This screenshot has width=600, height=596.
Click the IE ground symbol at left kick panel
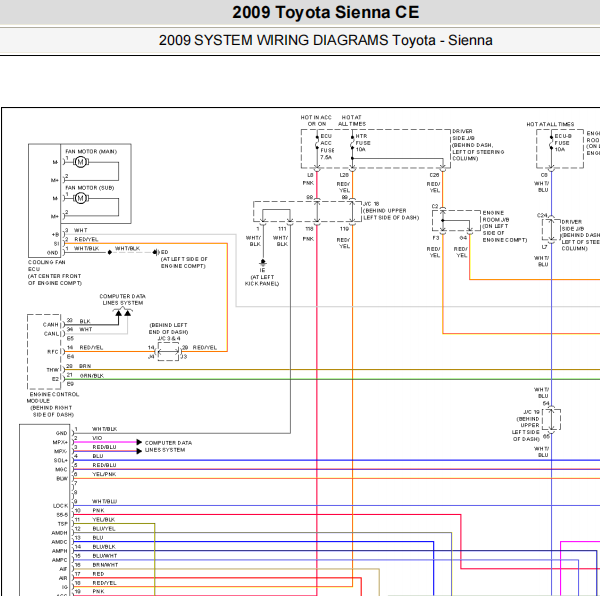263,263
